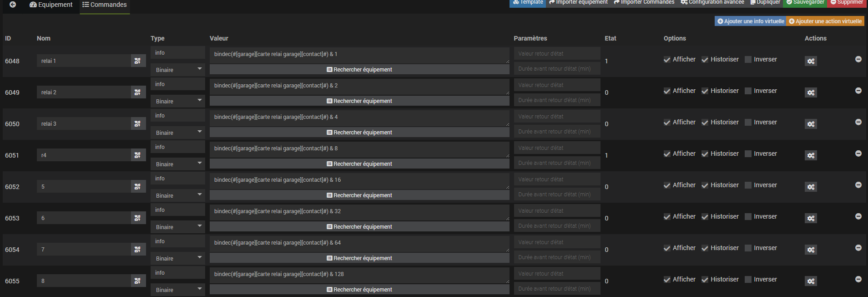Switch to the Equipement tab
The image size is (868, 297).
(51, 5)
